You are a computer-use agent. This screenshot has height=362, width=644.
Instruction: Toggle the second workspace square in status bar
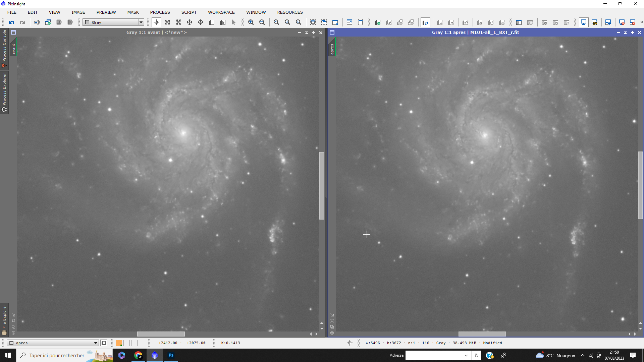pyautogui.click(x=126, y=343)
